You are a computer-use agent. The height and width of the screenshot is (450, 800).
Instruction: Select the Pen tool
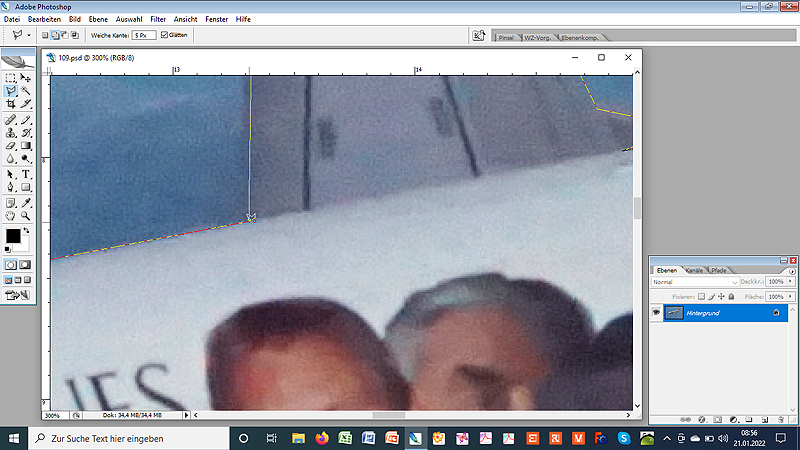click(10, 187)
